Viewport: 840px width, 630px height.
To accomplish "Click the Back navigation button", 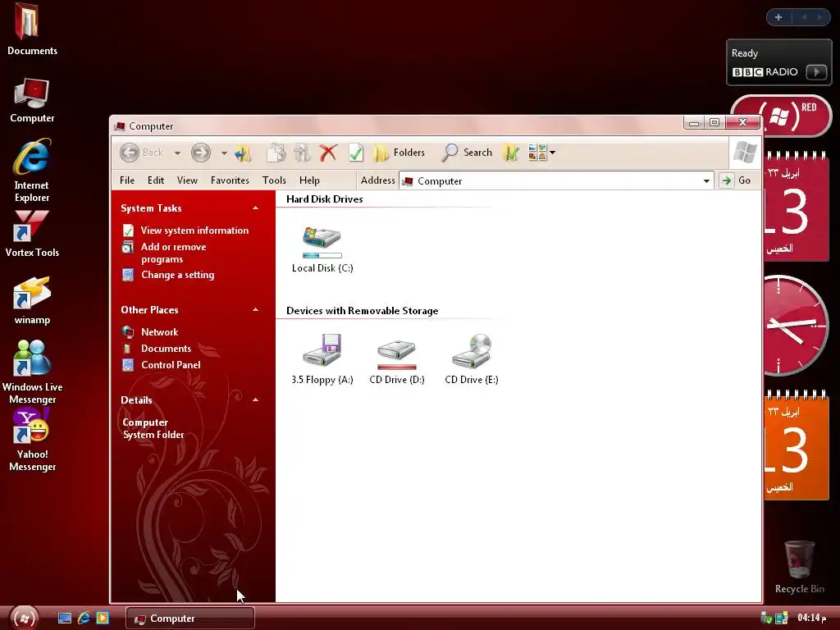I will click(141, 153).
